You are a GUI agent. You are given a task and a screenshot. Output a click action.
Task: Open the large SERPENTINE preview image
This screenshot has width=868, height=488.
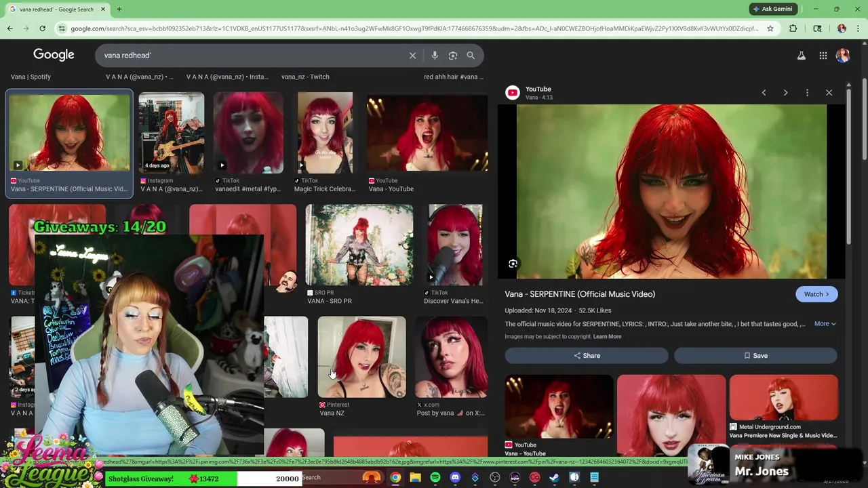click(671, 192)
